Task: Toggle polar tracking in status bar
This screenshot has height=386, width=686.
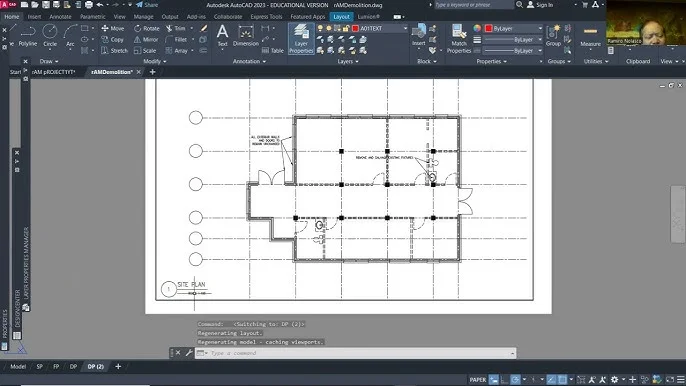Action: (x=515, y=380)
